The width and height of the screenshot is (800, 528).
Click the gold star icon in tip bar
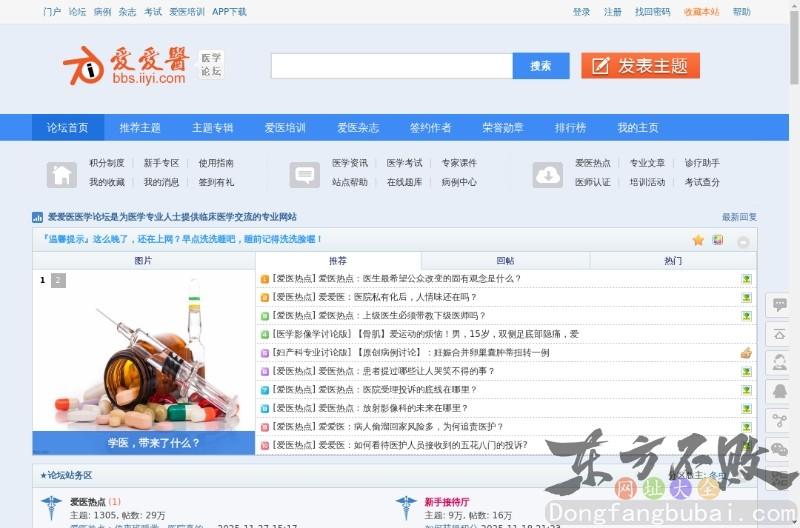pyautogui.click(x=698, y=240)
